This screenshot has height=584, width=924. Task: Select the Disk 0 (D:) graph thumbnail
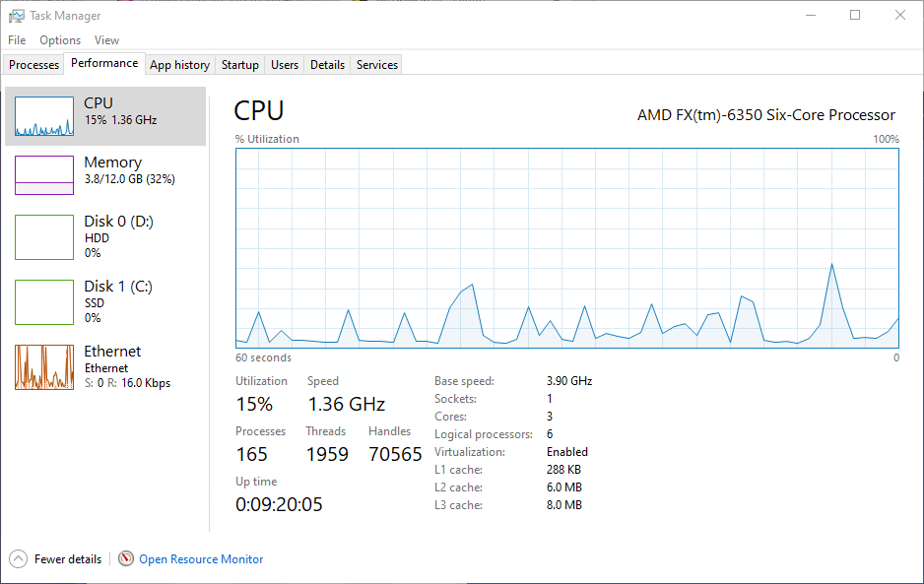[x=44, y=236]
